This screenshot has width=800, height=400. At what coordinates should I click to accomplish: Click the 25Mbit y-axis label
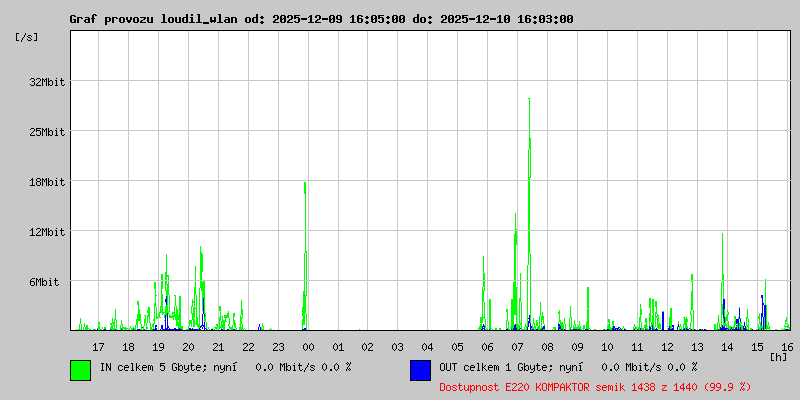(47, 132)
